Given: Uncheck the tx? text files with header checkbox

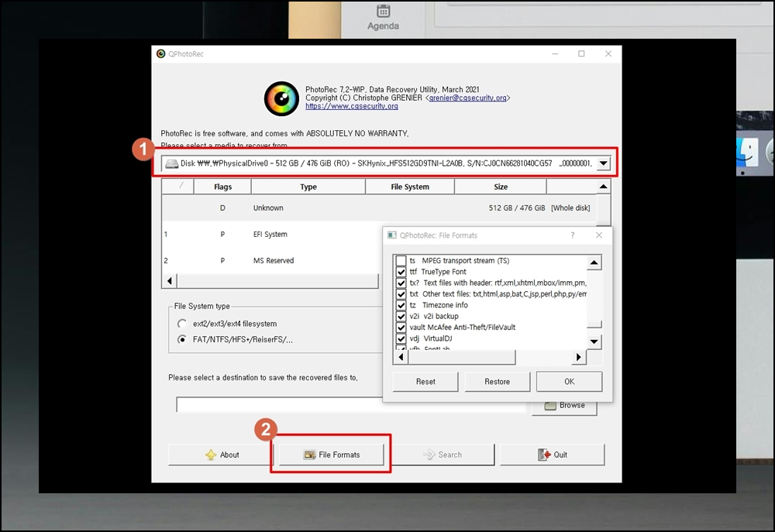Looking at the screenshot, I should [401, 283].
